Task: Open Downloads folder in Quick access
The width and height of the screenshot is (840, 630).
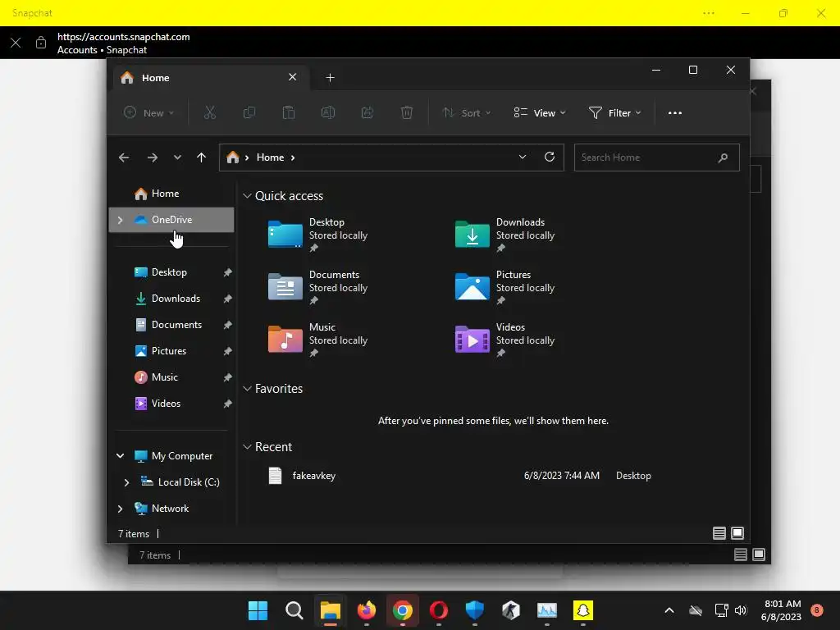Action: click(505, 235)
